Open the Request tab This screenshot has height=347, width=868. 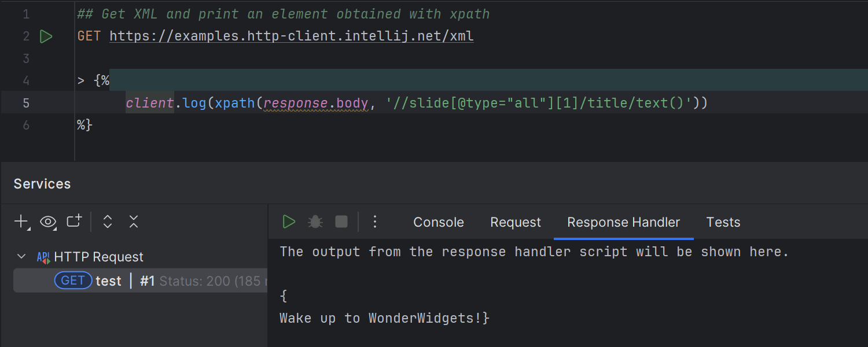point(516,222)
